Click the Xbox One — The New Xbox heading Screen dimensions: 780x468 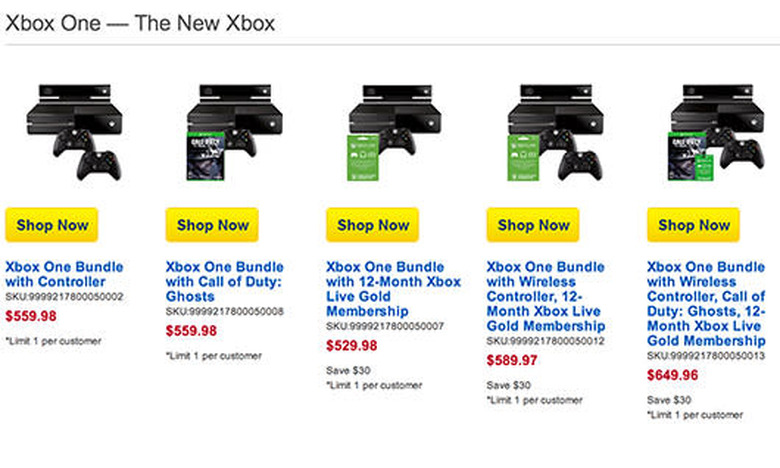pos(140,21)
